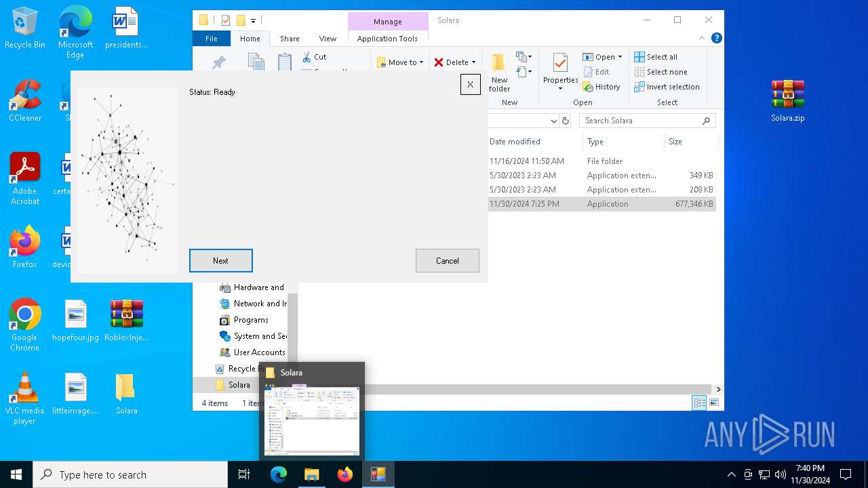
Task: Click the taskbar search box
Action: pos(130,474)
